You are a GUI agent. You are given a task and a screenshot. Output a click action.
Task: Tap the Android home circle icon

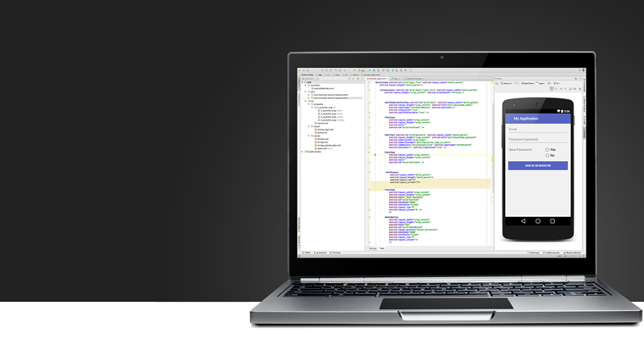tap(538, 221)
